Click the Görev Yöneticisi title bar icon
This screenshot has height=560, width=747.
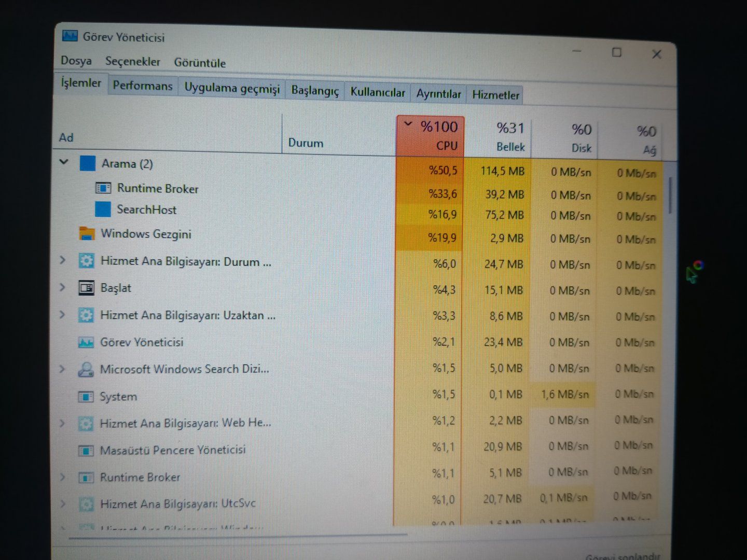point(70,36)
